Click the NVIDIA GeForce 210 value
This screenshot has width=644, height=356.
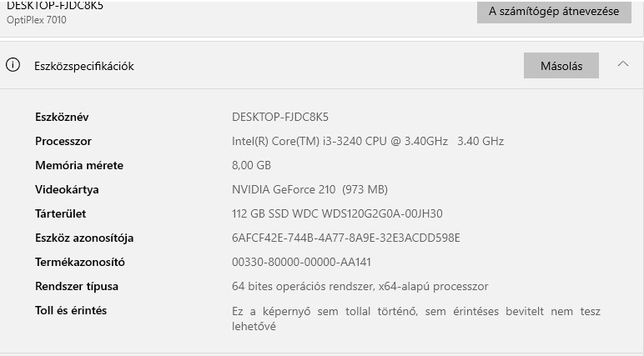click(x=309, y=189)
